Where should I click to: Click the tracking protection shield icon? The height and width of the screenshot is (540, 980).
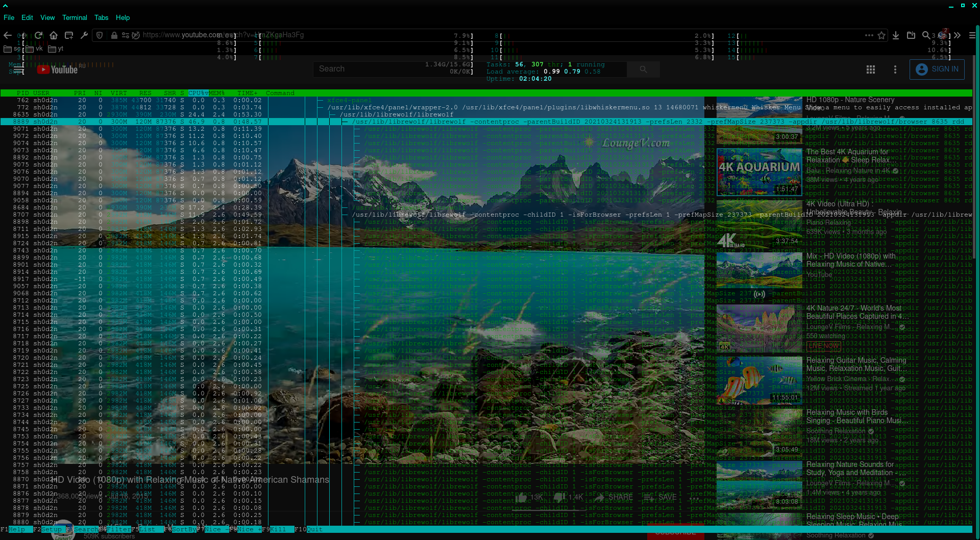click(100, 35)
